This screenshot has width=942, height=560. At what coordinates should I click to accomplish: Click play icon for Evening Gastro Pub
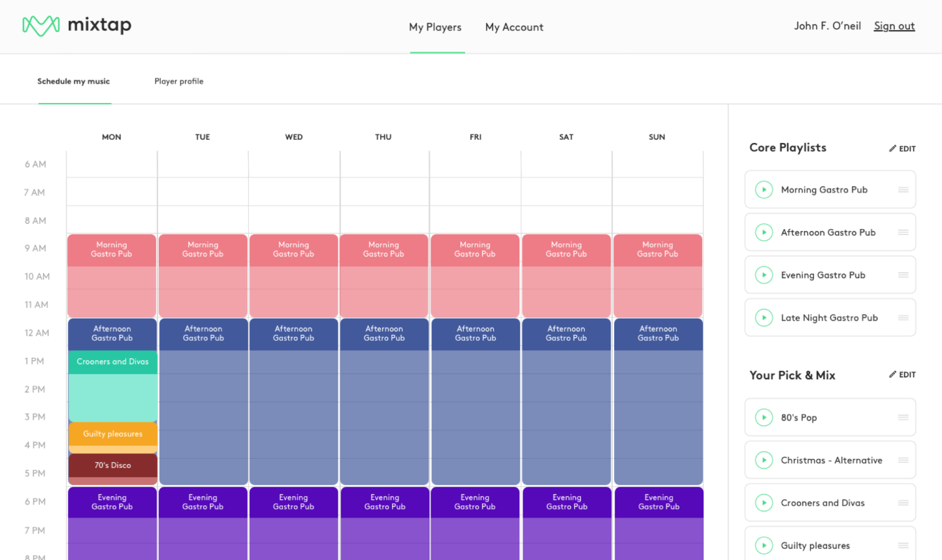pos(764,275)
